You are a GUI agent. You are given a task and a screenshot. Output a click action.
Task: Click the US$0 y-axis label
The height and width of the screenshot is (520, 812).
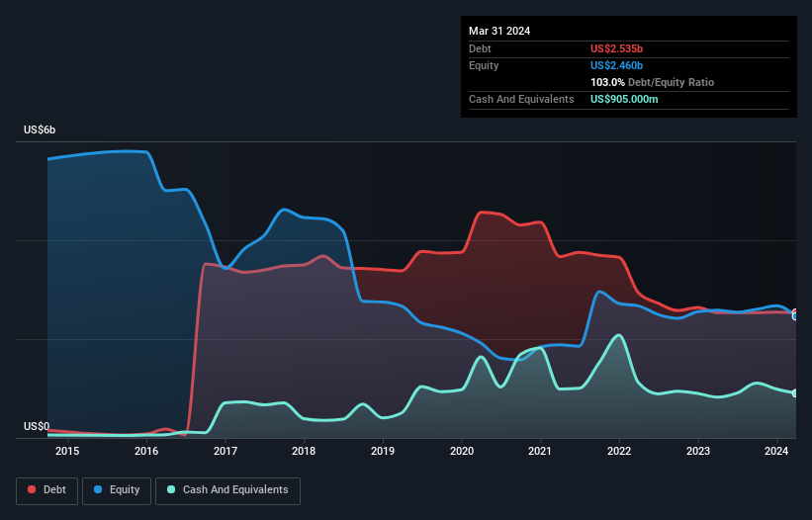click(37, 426)
